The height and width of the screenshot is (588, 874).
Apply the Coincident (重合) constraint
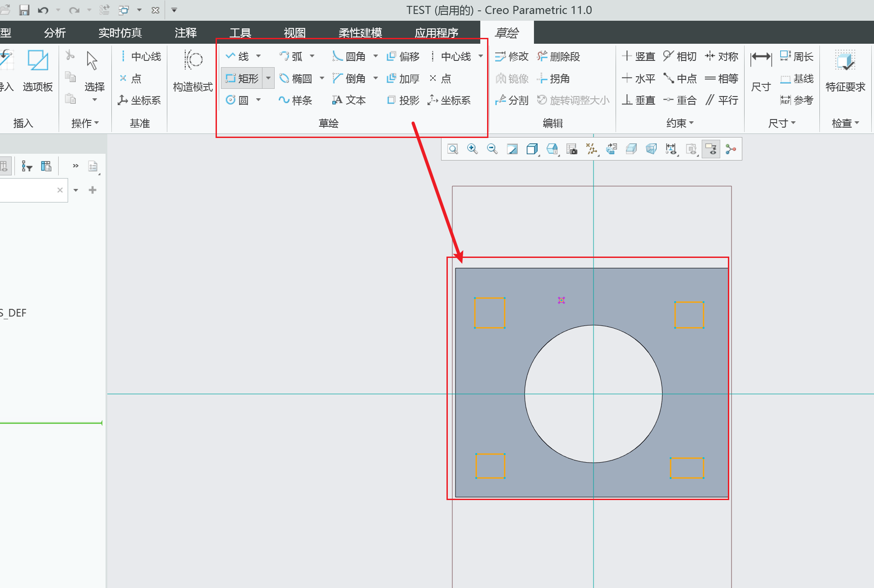[x=680, y=100]
